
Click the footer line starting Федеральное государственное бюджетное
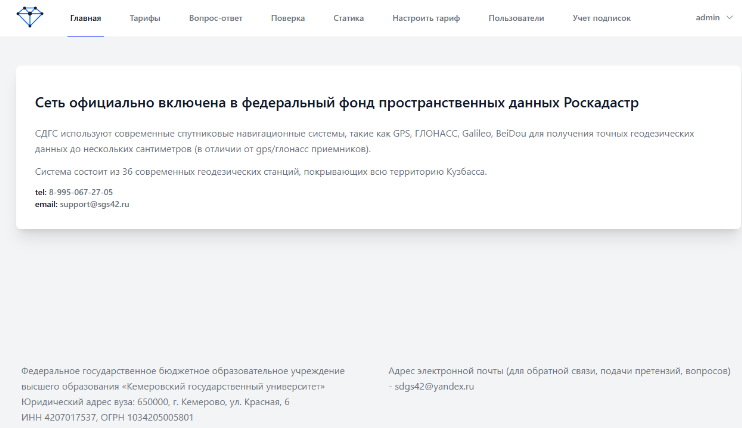[x=183, y=371]
